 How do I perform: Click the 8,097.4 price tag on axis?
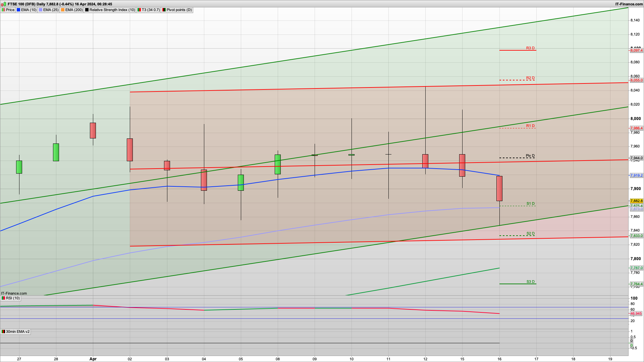pyautogui.click(x=636, y=50)
